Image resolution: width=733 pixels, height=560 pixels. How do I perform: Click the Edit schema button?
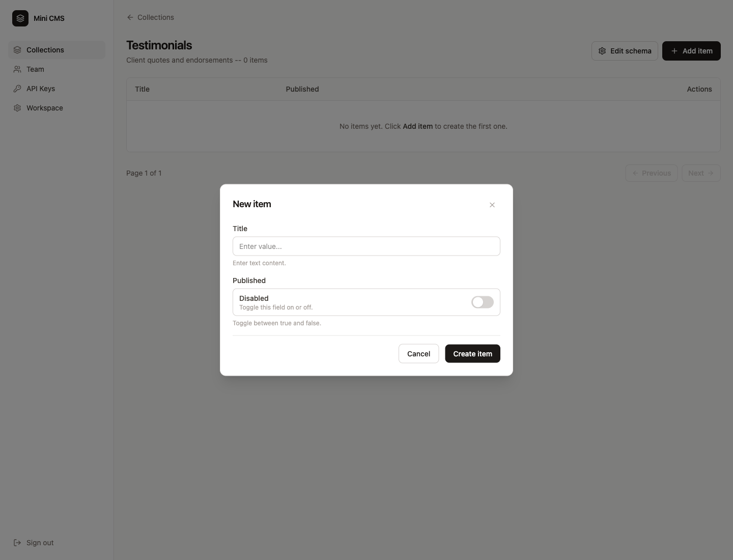[625, 51]
